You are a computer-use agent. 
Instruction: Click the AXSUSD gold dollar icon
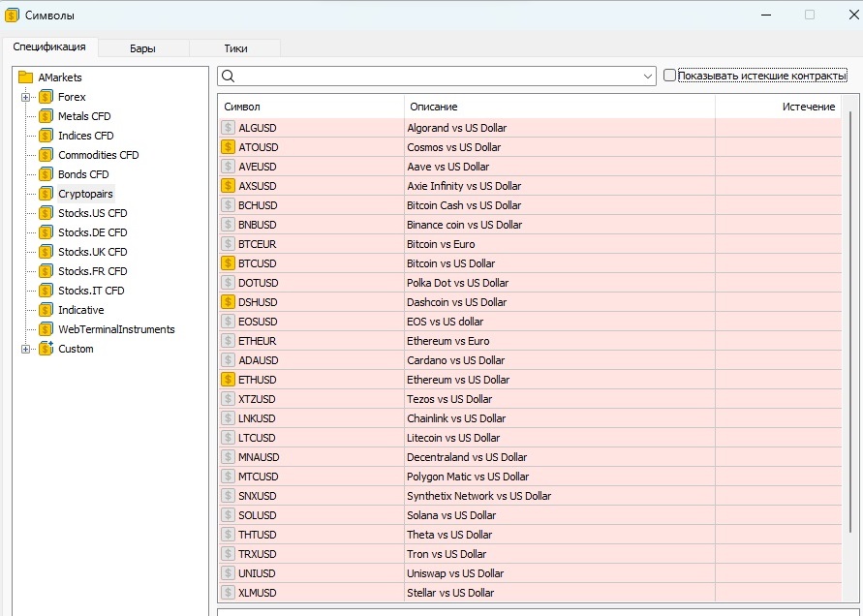tap(228, 186)
